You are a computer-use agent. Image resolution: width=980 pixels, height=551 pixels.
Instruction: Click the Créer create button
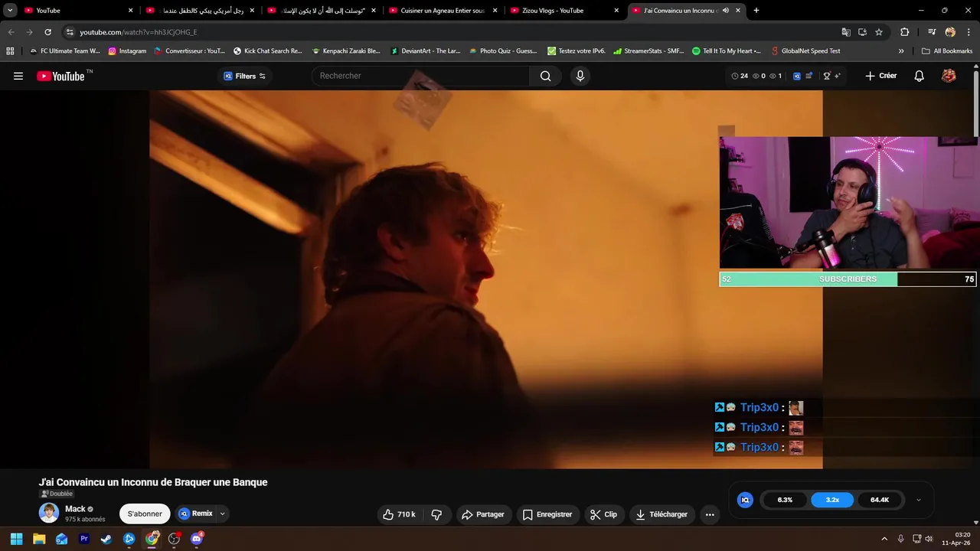tap(880, 76)
